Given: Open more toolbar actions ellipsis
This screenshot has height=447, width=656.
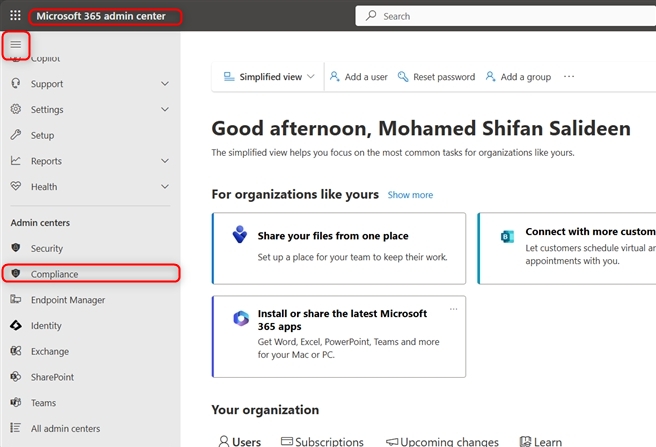Looking at the screenshot, I should coord(569,77).
